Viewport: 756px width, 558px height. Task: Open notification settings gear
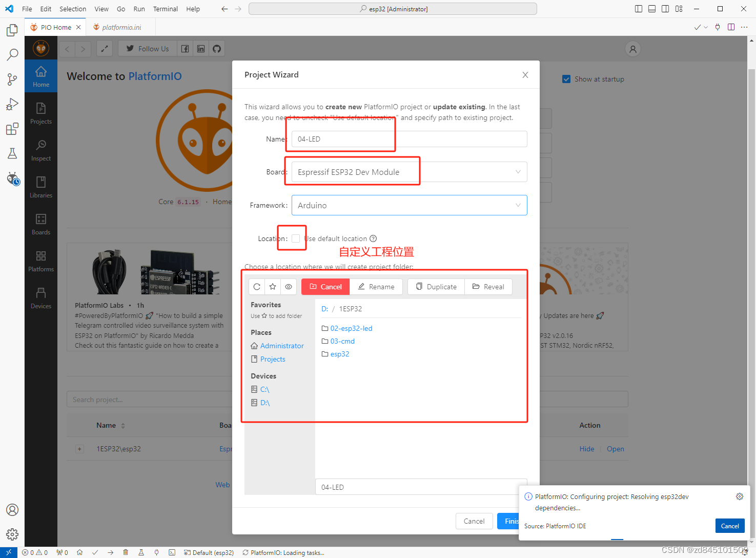pyautogui.click(x=740, y=496)
